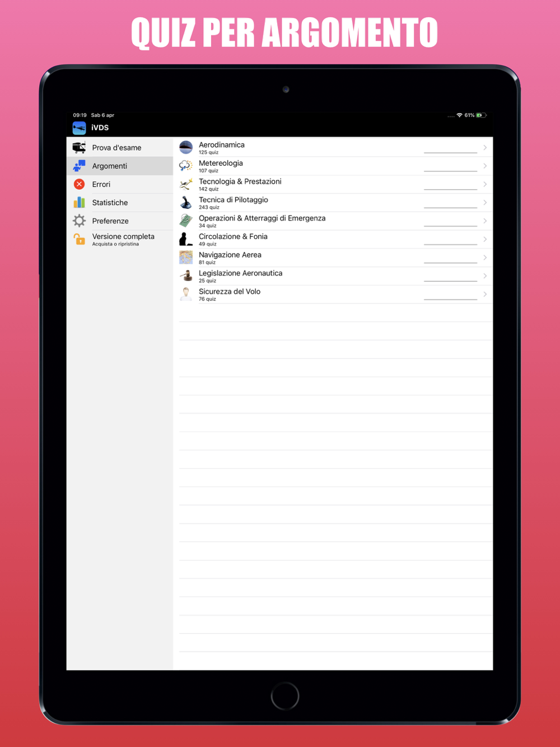Click Tecnica di Pilotaggio progress bar

coord(450,208)
